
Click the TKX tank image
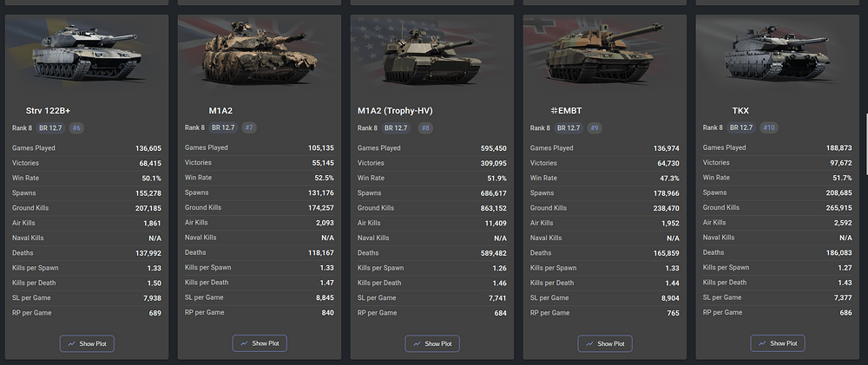[x=778, y=55]
